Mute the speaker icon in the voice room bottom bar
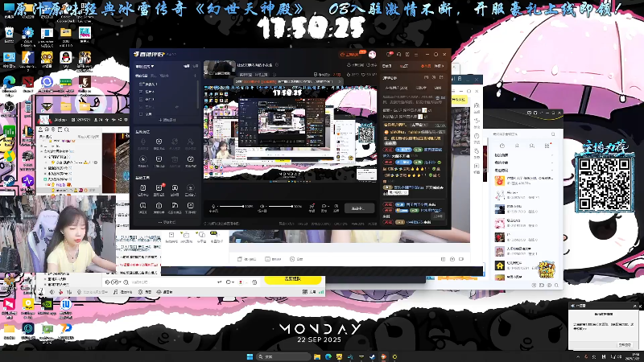This screenshot has width=644, height=362. coord(52,292)
